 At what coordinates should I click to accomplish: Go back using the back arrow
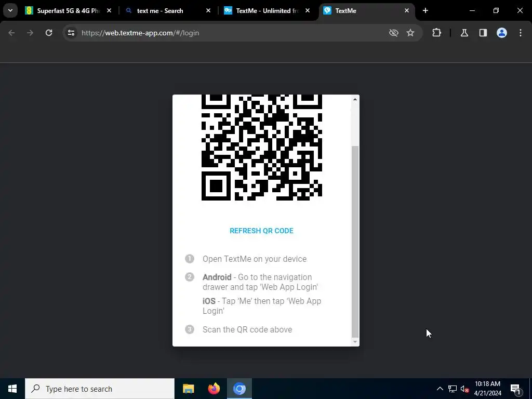[11, 33]
